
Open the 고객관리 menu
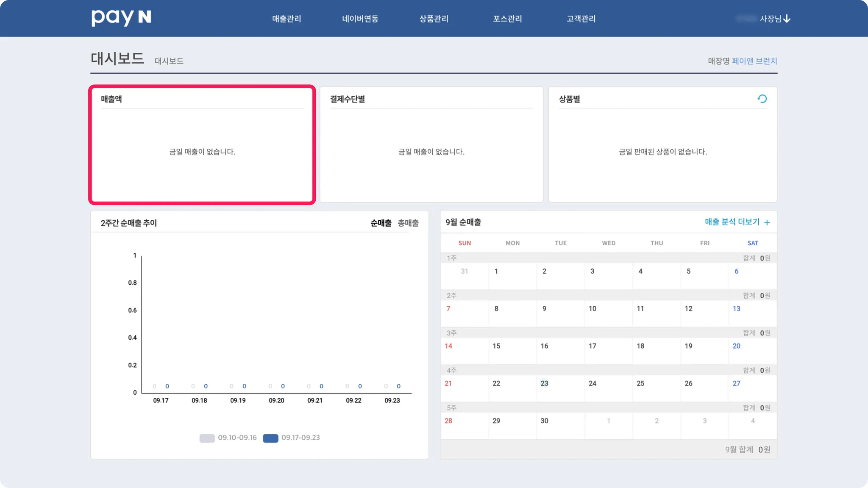tap(581, 19)
